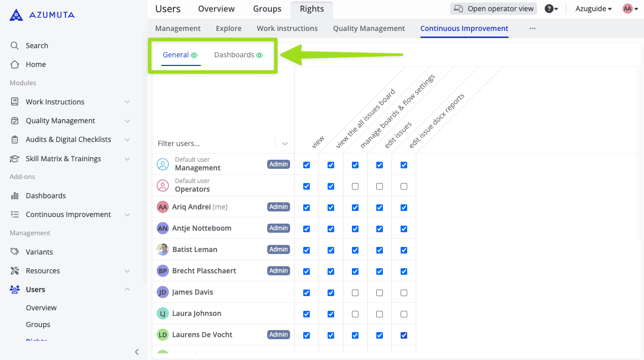This screenshot has width=644, height=360.
Task: Open Dashboards bar chart icon in sidebar
Action: tap(15, 196)
